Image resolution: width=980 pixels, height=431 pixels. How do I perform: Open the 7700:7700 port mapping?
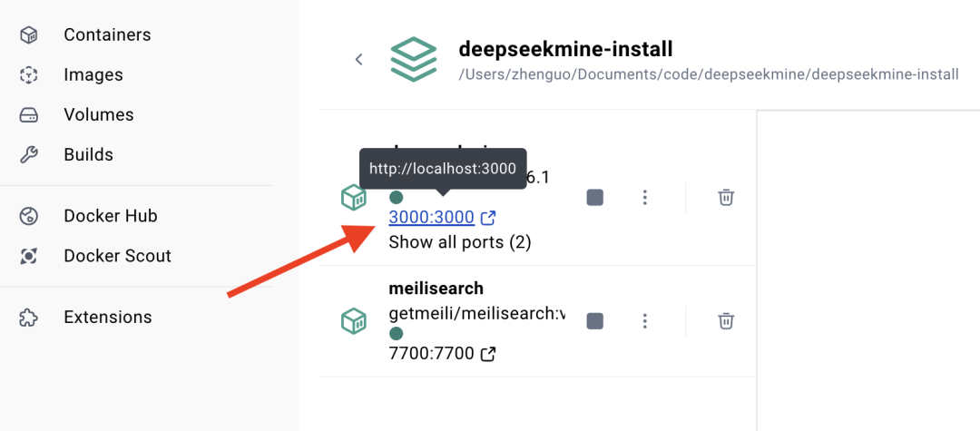[x=431, y=354]
